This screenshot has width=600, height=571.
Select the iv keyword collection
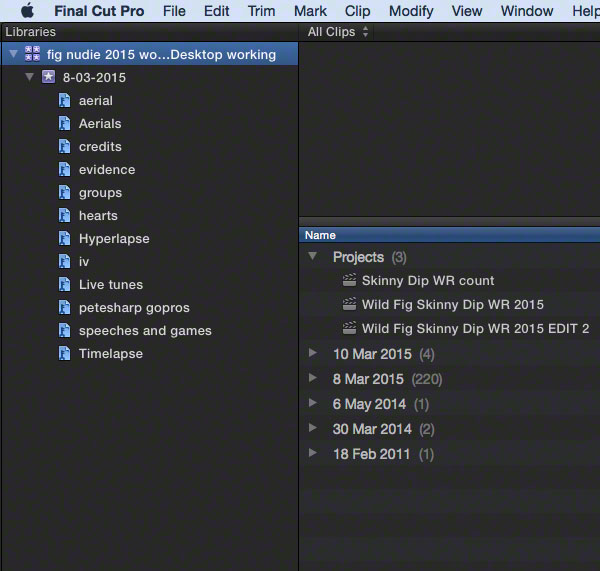[84, 261]
